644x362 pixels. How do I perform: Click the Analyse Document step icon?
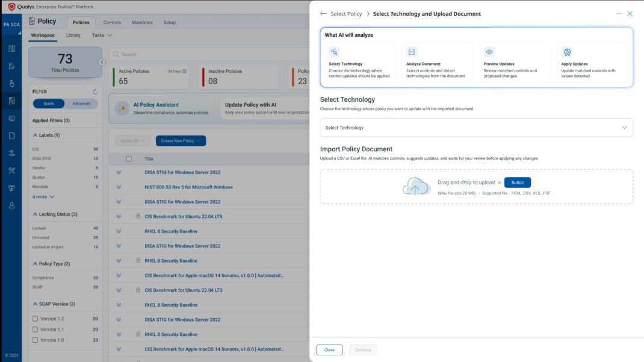[412, 52]
